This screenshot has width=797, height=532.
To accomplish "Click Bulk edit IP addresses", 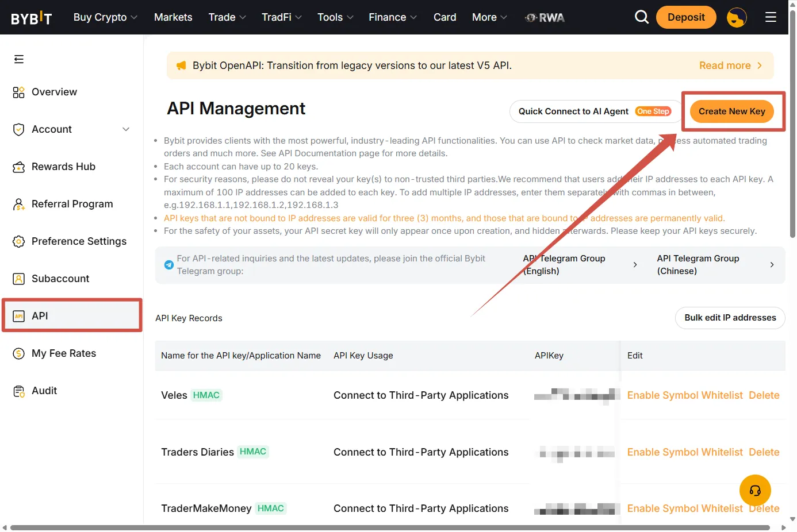I will coord(730,318).
